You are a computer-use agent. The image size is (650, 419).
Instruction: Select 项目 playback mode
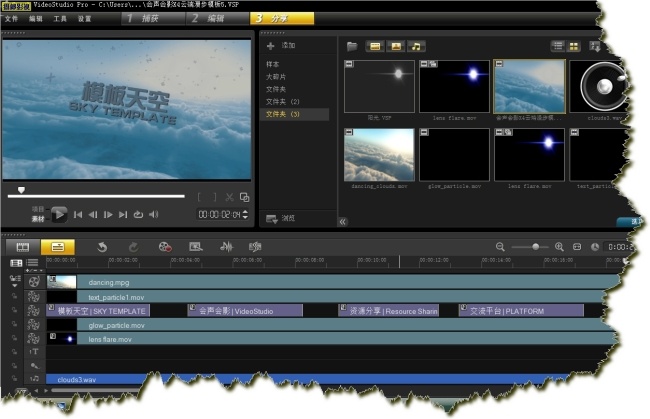pyautogui.click(x=38, y=209)
